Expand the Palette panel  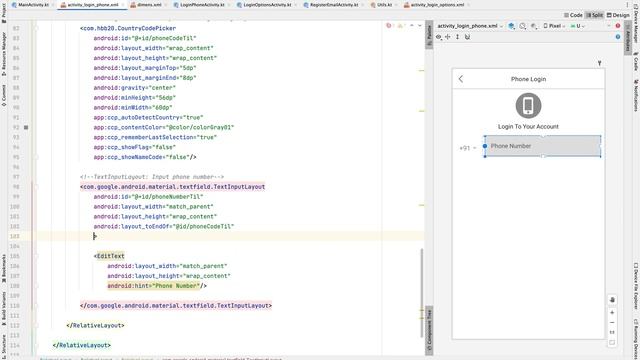429,35
